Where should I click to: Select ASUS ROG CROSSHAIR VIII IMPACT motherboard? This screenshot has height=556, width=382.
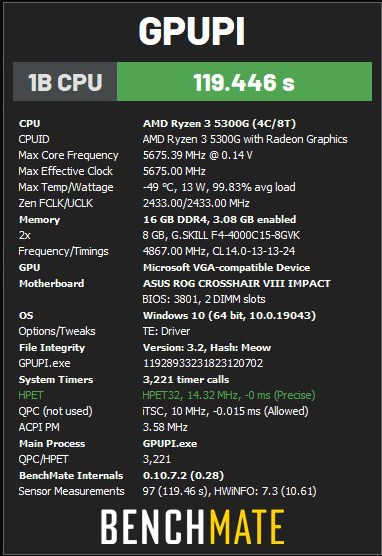tap(237, 284)
